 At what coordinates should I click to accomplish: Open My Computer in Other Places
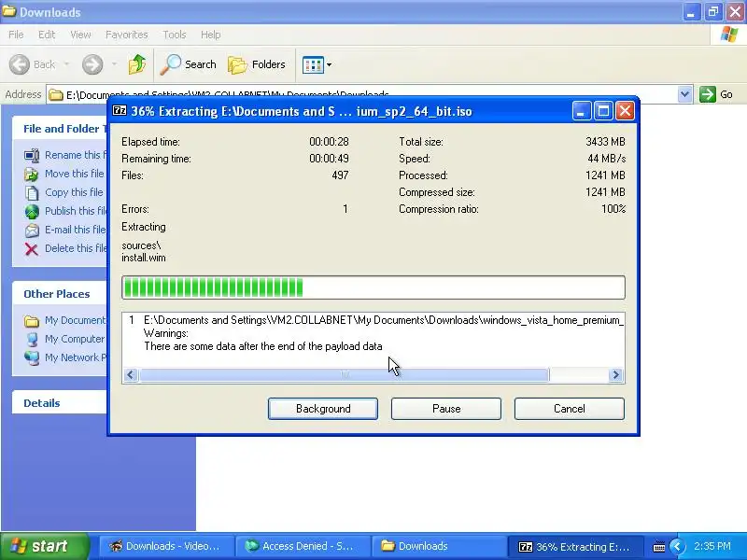pyautogui.click(x=64, y=339)
